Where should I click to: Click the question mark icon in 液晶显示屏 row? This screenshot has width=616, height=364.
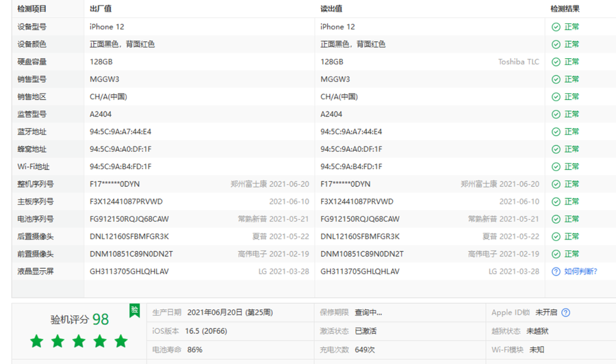tap(556, 272)
